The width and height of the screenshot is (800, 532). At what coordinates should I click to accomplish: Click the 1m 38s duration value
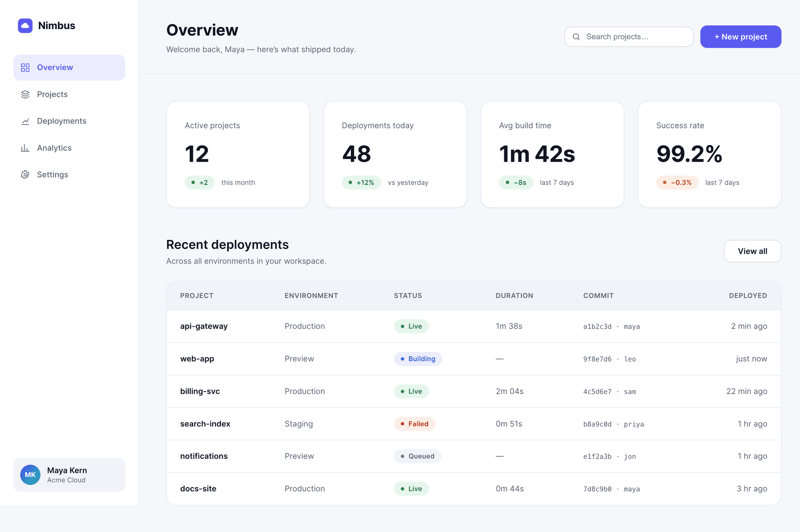pos(509,327)
